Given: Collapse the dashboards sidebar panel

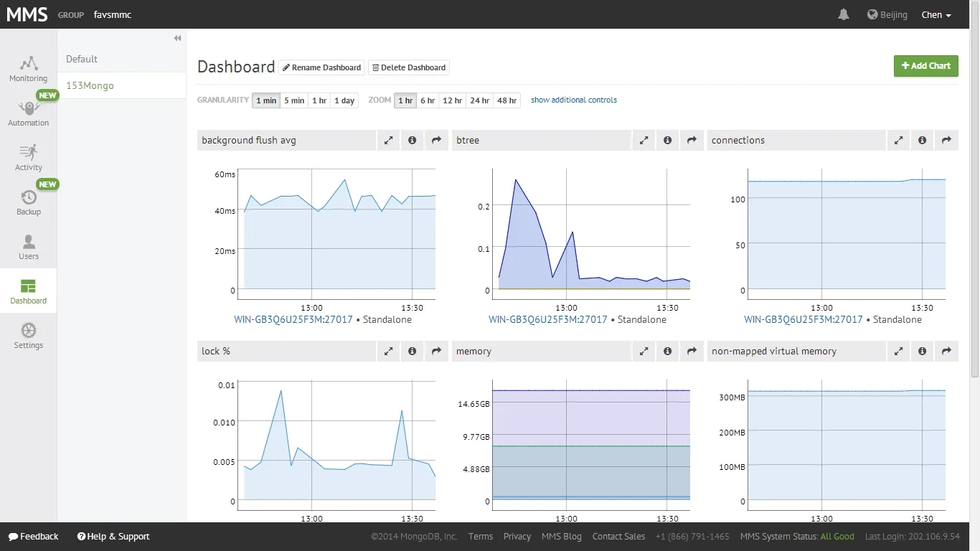Looking at the screenshot, I should point(177,38).
